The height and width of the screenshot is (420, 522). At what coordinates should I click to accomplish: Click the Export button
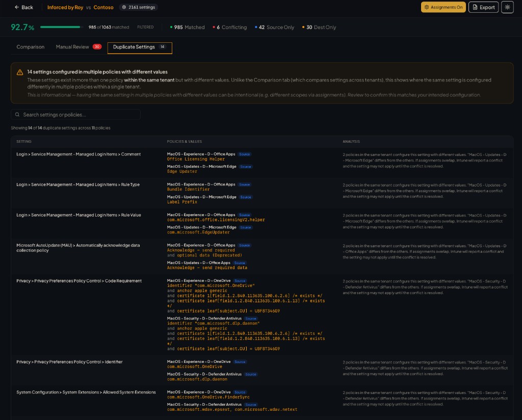pos(483,7)
